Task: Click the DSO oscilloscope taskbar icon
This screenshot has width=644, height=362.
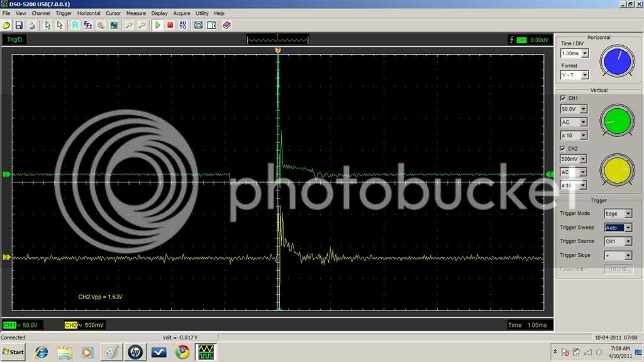Action: (x=206, y=352)
